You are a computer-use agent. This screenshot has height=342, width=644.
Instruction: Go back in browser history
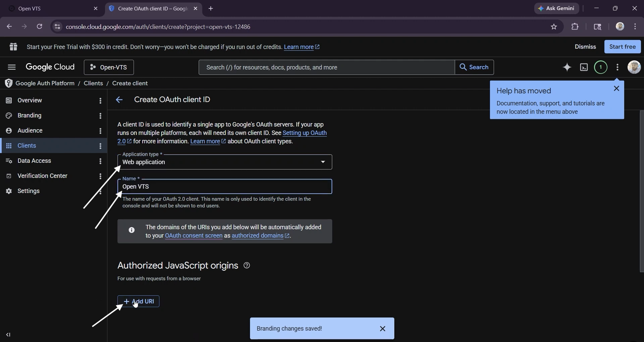pos(9,27)
